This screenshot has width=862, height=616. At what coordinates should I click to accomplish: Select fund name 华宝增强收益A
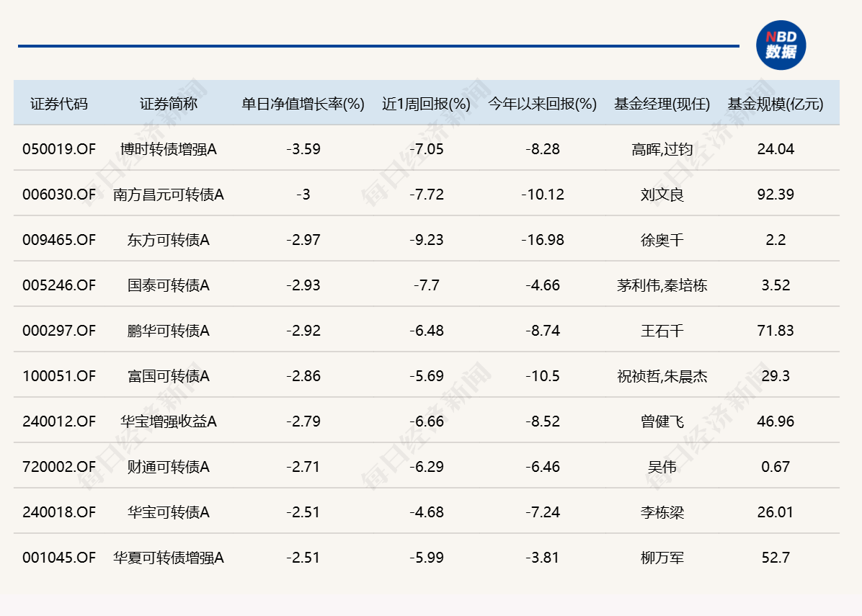(168, 421)
